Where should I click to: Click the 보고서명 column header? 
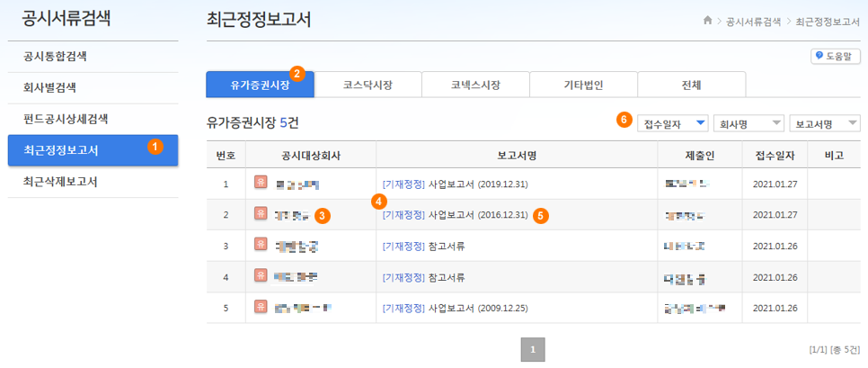tap(517, 155)
